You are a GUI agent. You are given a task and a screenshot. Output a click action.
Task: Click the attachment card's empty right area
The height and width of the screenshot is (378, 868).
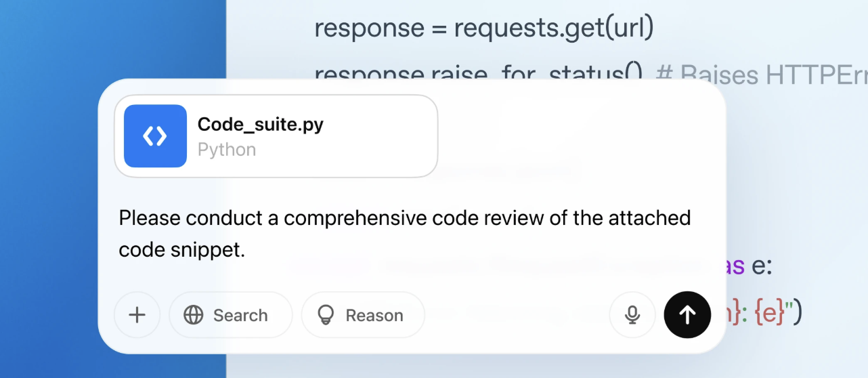pyautogui.click(x=379, y=136)
